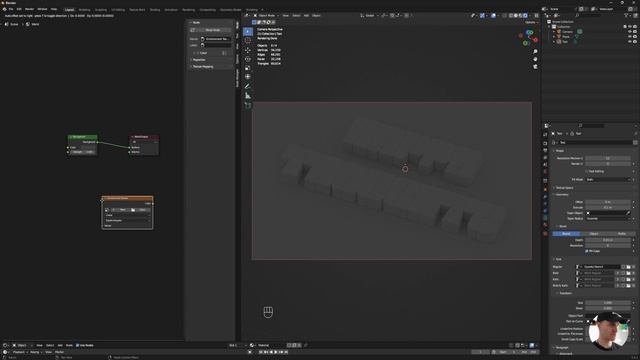Hide Plane object with its eye icon
The width and height of the screenshot is (640, 360).
click(630, 36)
